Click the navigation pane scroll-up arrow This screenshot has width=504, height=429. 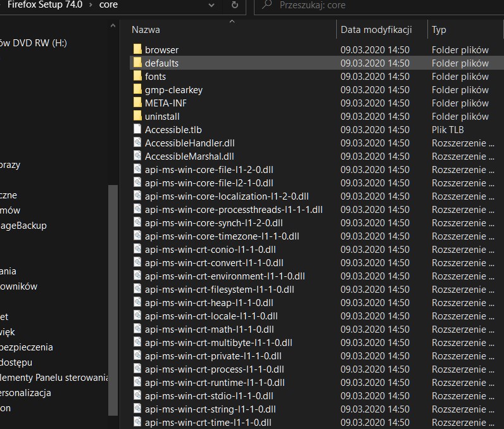(x=113, y=26)
